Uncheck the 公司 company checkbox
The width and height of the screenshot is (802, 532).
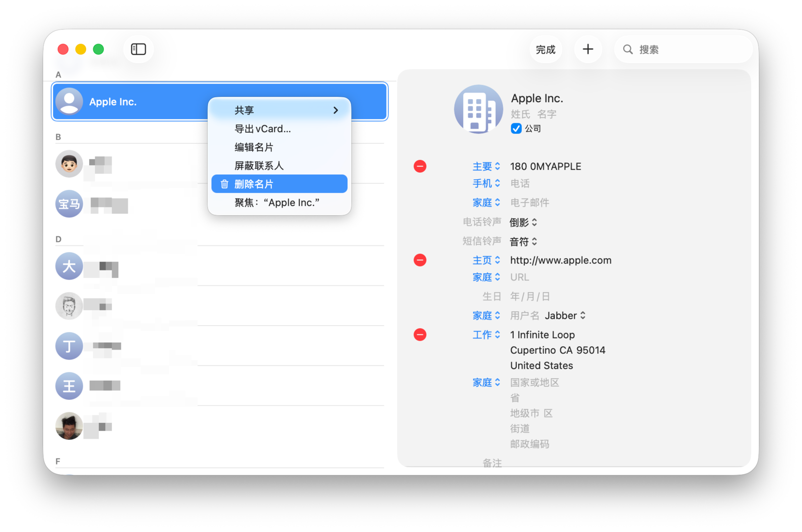tap(516, 129)
